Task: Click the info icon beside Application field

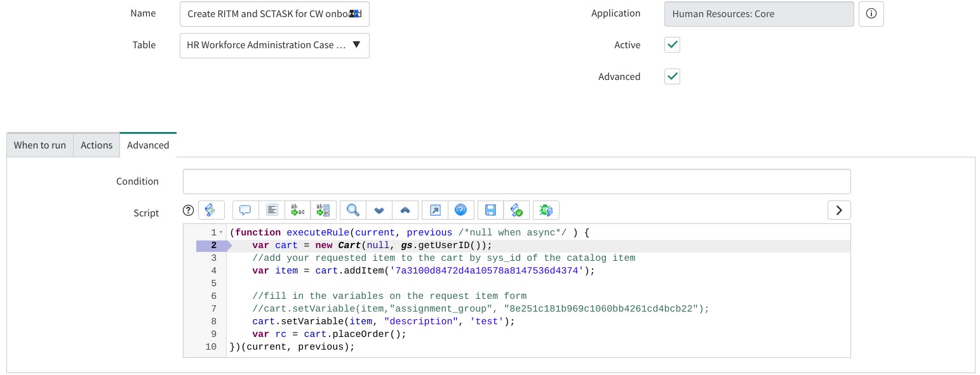Action: click(x=871, y=13)
